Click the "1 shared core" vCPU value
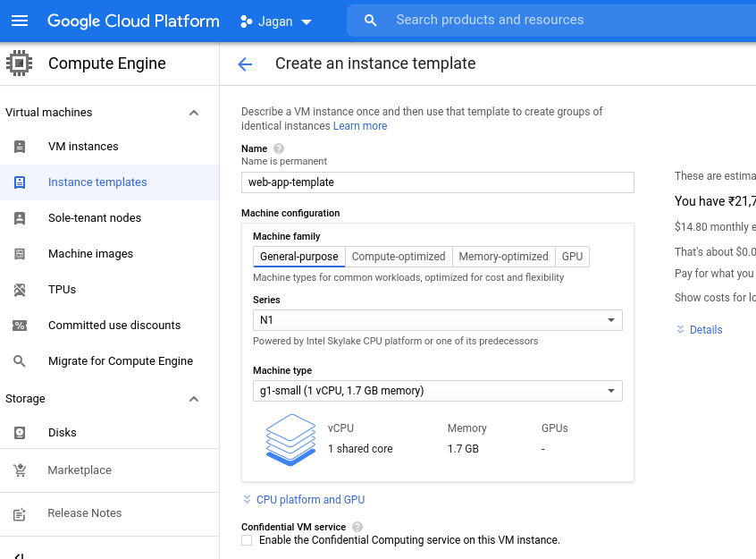Image resolution: width=756 pixels, height=559 pixels. coord(360,449)
